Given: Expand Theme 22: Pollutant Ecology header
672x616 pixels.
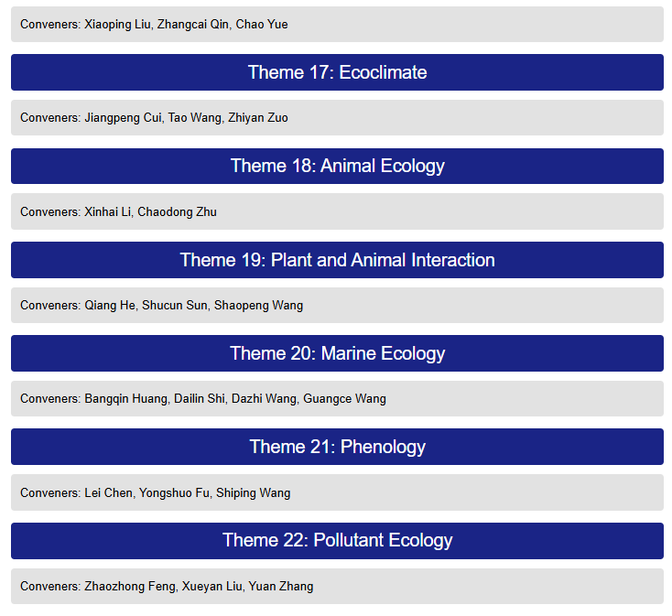Looking at the screenshot, I should point(337,540).
